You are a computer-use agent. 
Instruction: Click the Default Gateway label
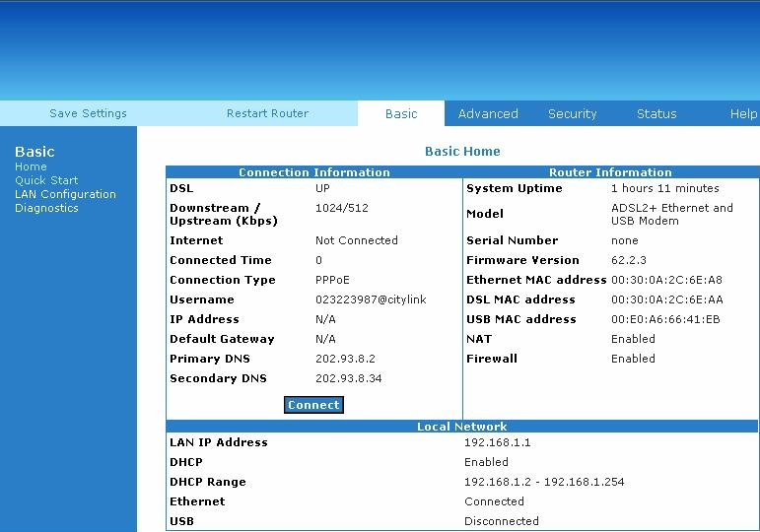222,339
